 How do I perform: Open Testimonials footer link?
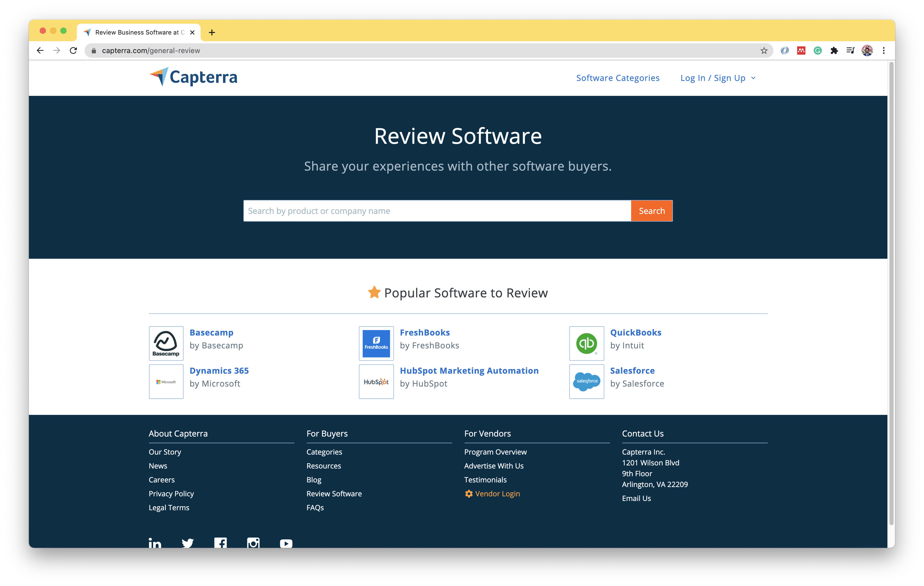point(485,480)
